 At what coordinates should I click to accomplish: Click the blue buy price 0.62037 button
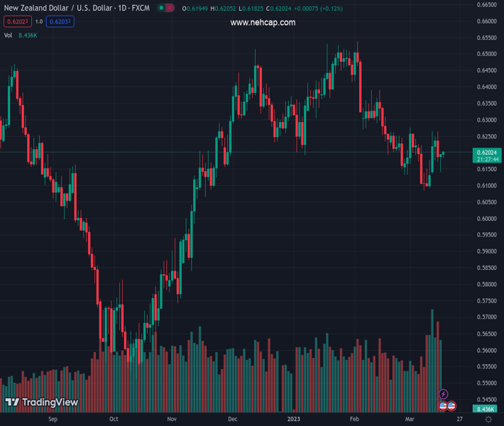coord(60,22)
